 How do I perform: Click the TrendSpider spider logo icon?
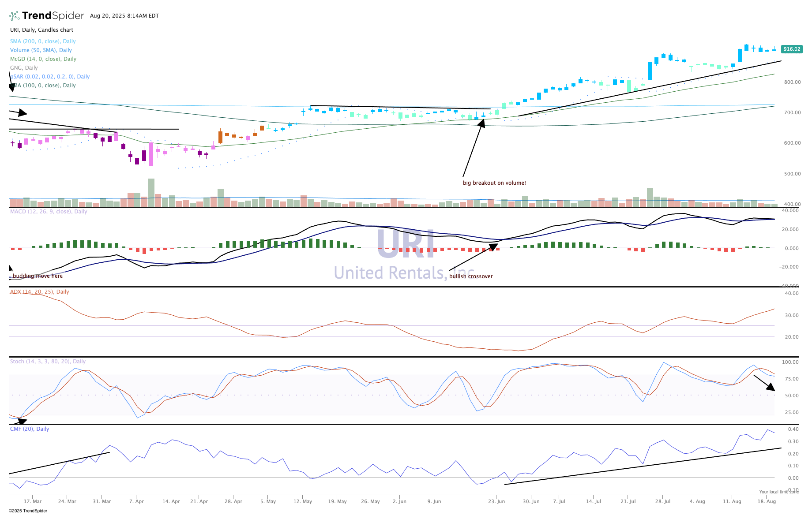(14, 16)
